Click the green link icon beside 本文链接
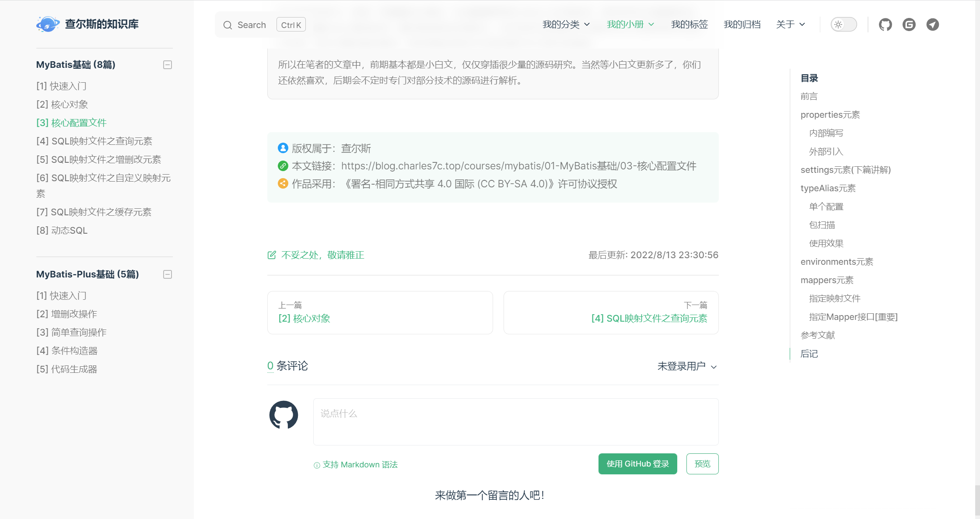 pos(283,166)
